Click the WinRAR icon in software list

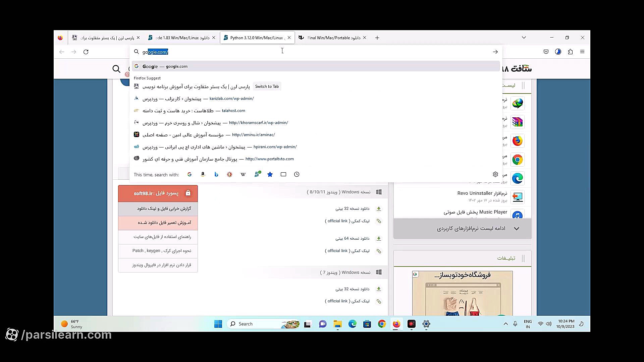(x=518, y=122)
